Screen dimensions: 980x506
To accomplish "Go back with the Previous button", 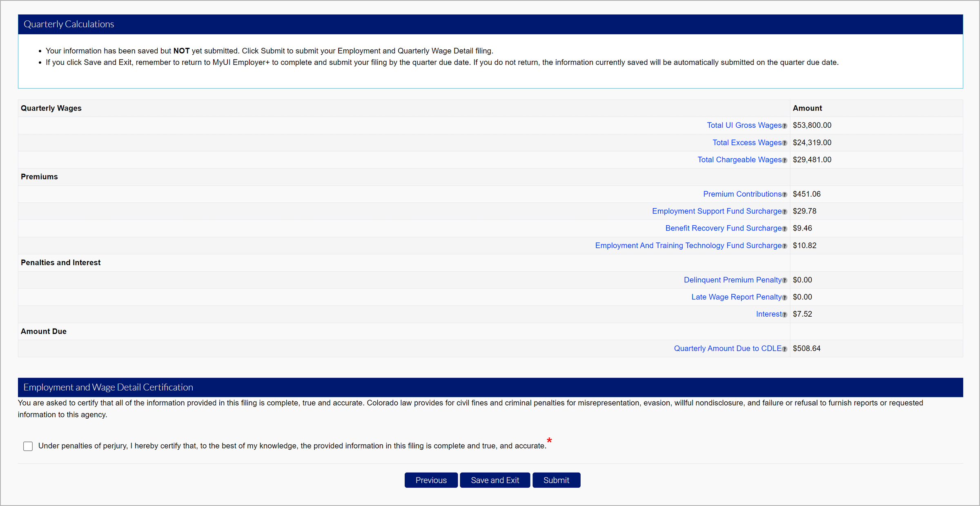I will point(431,480).
